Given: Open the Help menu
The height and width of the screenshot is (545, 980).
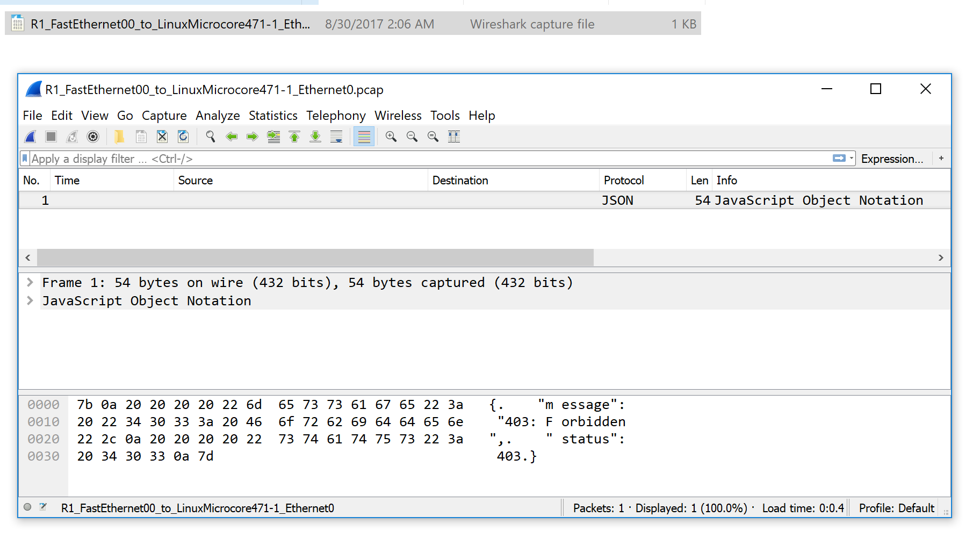Looking at the screenshot, I should (x=481, y=116).
